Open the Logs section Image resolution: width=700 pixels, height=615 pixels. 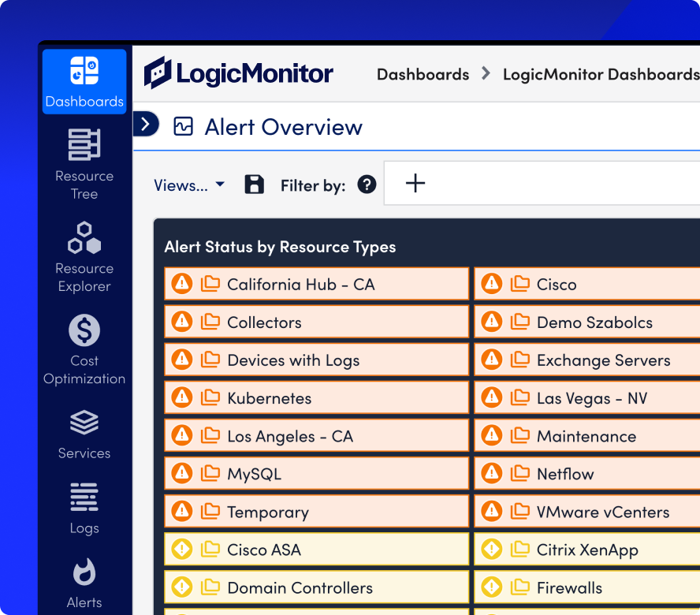pyautogui.click(x=84, y=498)
